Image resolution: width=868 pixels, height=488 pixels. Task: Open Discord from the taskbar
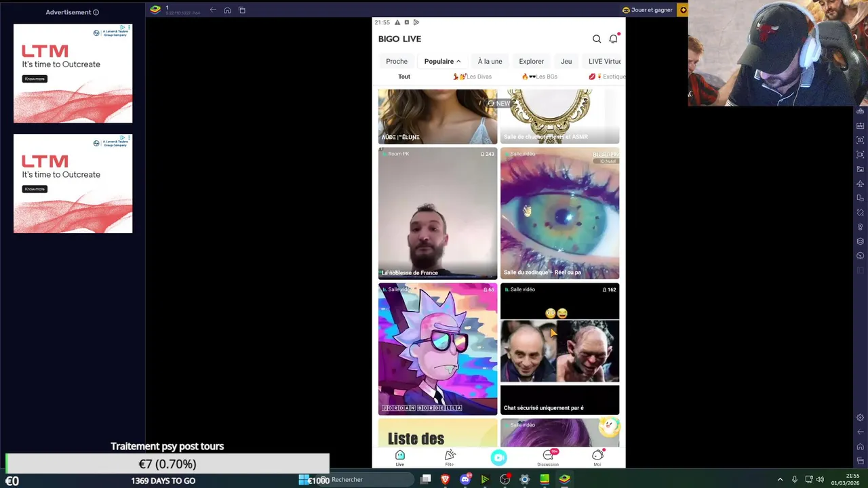tap(465, 479)
